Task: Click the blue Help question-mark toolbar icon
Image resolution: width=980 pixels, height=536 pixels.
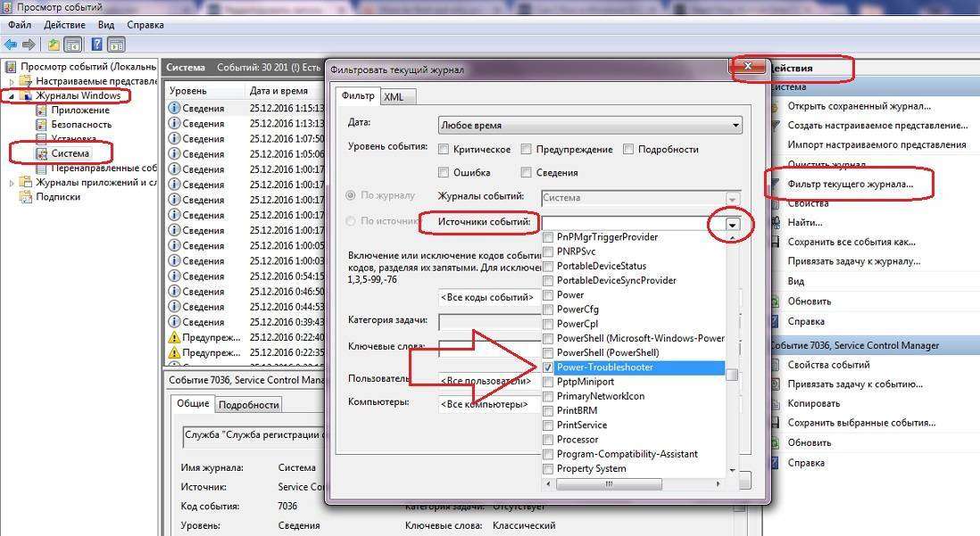Action: click(96, 45)
